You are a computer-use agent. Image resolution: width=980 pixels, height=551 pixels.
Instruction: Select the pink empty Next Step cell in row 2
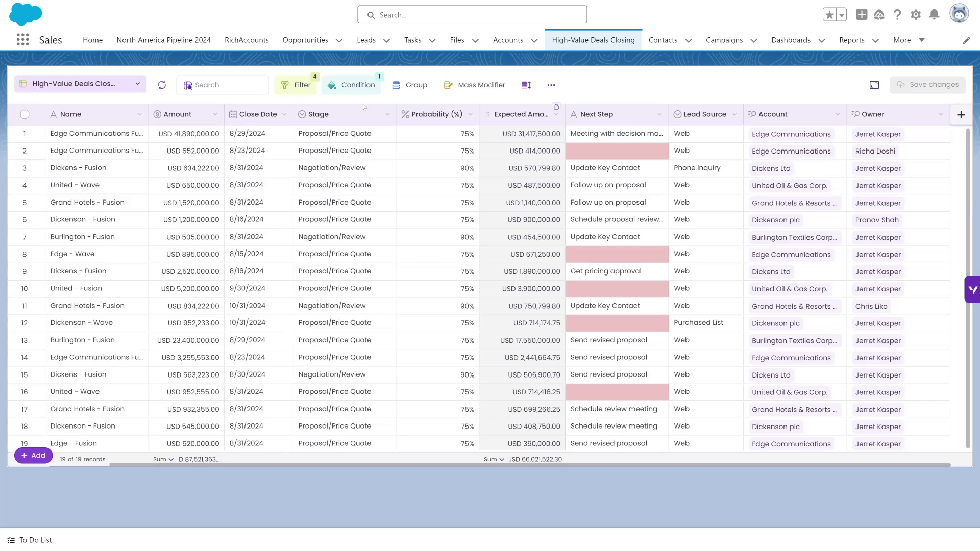point(617,151)
